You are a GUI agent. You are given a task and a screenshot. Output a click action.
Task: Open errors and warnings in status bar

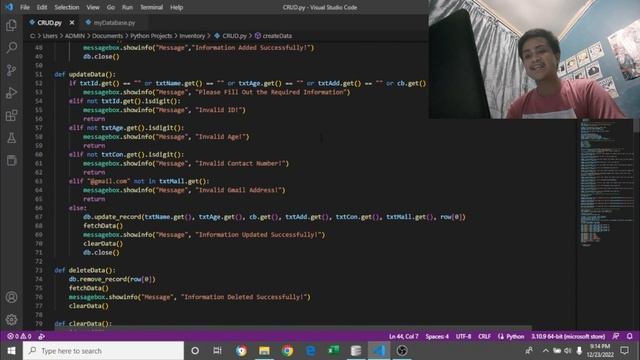(19, 336)
